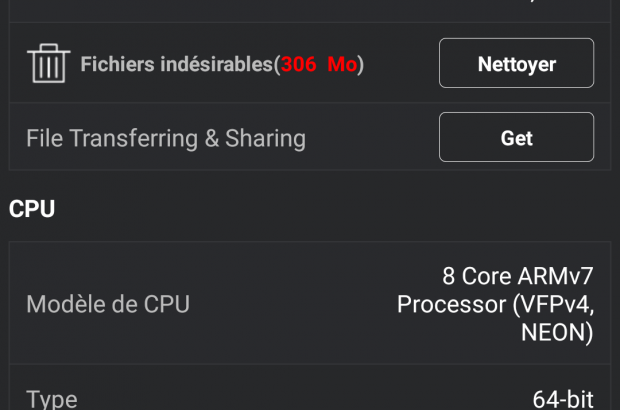
Task: Open the File Transferring & Sharing label
Action: [166, 138]
